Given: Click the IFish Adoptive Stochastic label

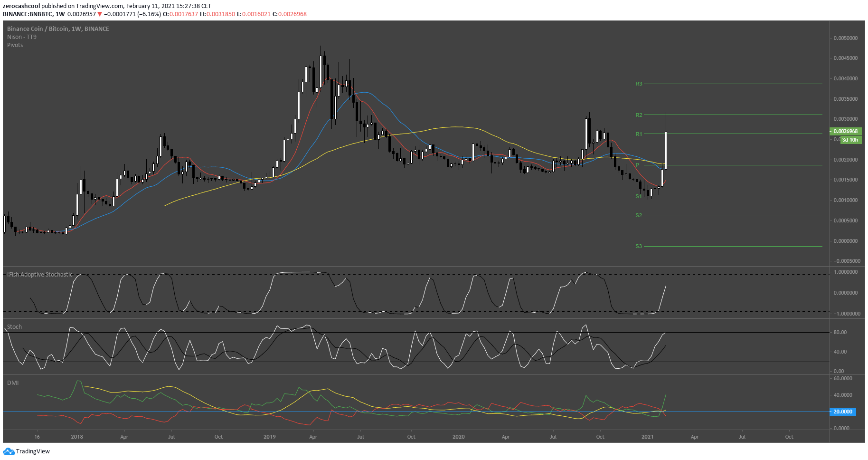Looking at the screenshot, I should [40, 275].
